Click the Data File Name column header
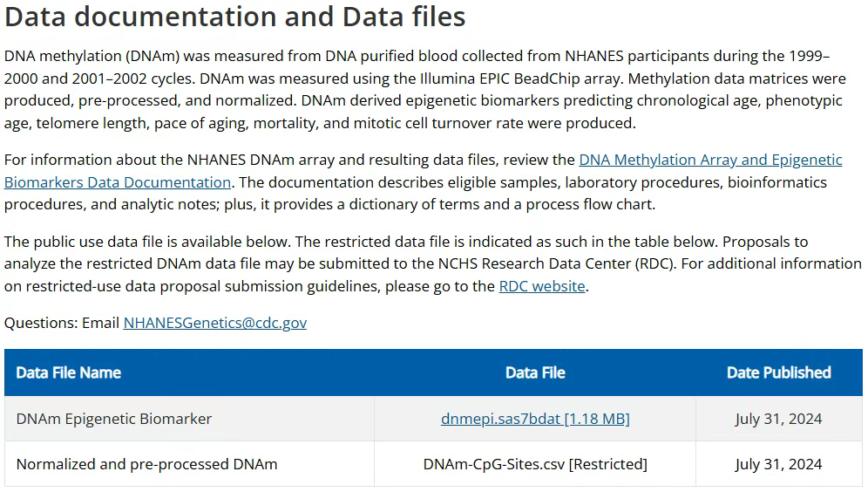The height and width of the screenshot is (492, 868). click(69, 372)
